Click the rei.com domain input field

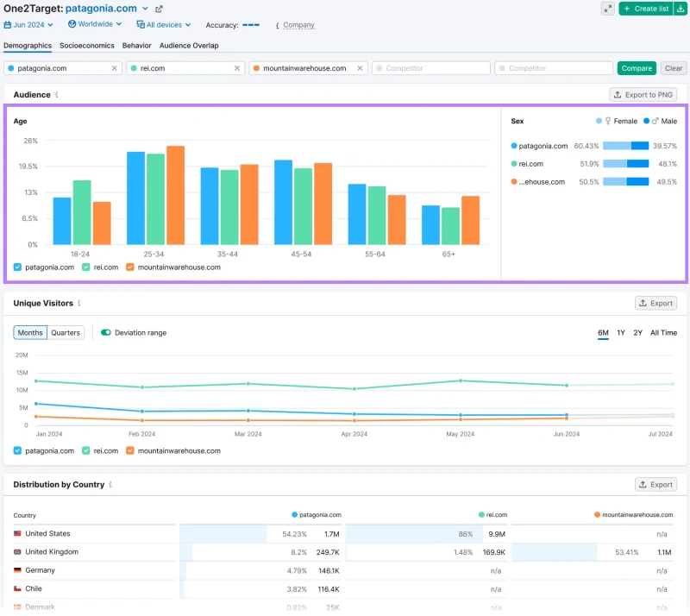(185, 68)
